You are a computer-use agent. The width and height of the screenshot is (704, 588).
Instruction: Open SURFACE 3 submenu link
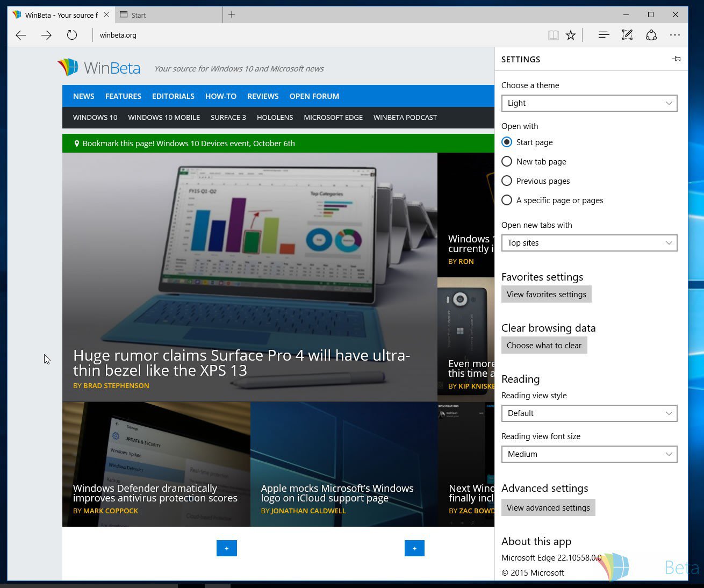228,117
